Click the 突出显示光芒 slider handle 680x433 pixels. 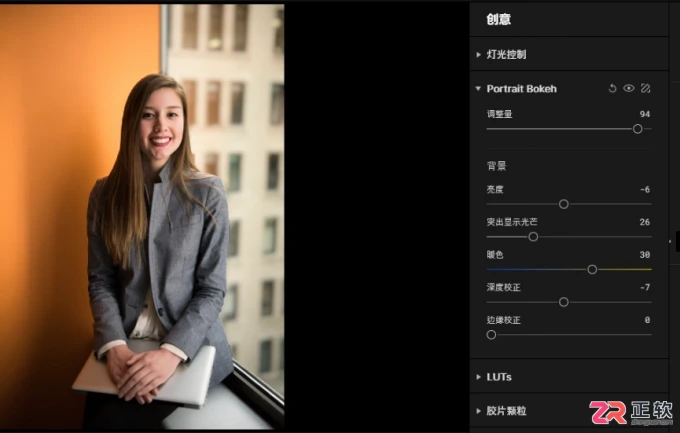pos(533,237)
